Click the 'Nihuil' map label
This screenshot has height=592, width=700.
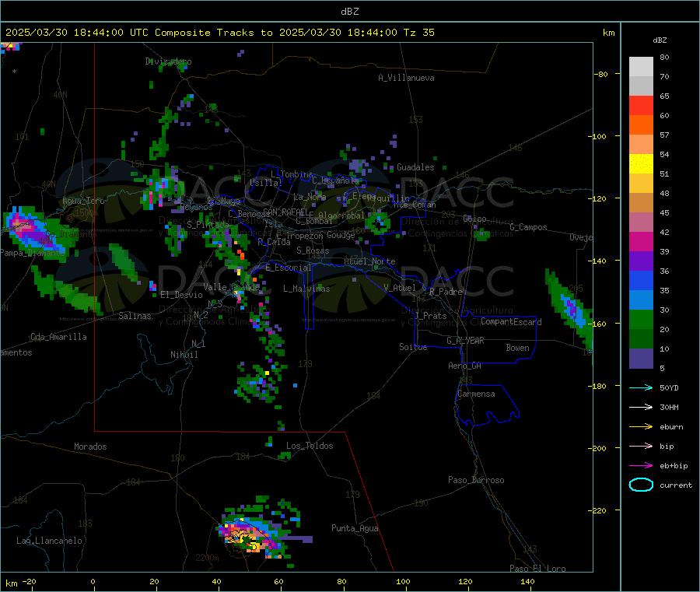coord(184,355)
